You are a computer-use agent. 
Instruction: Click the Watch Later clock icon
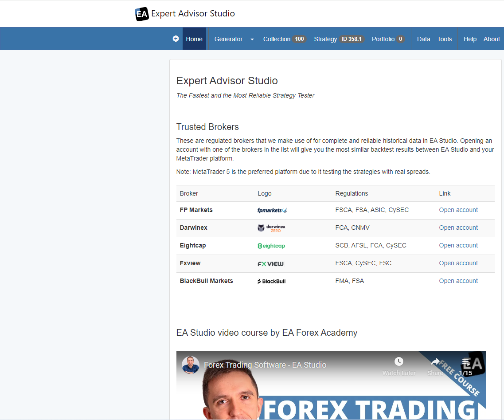tap(399, 361)
